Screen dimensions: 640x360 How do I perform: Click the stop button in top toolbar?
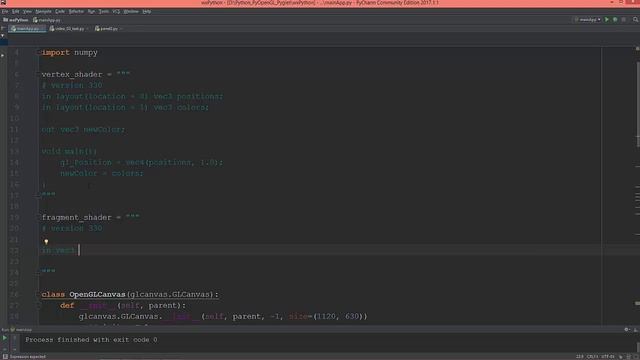624,20
